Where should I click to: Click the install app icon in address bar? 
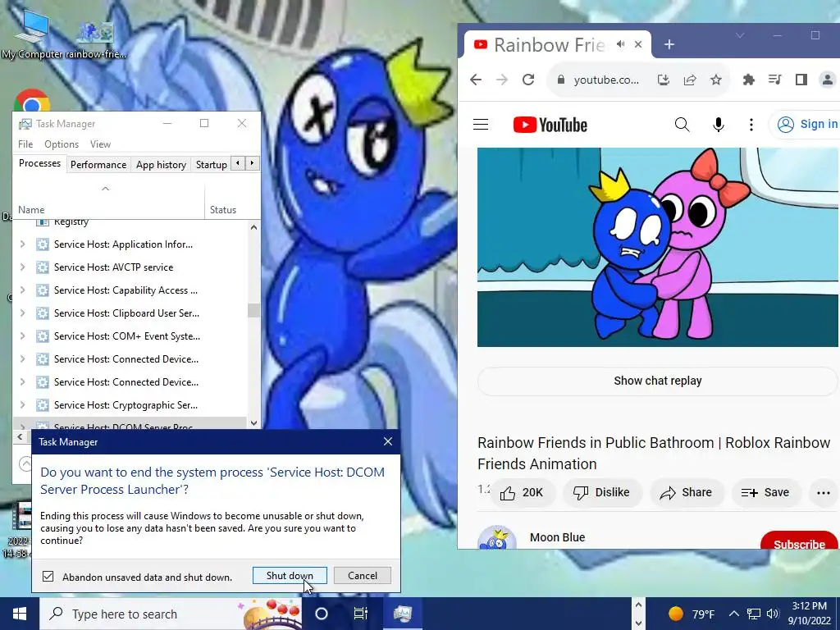[x=663, y=80]
